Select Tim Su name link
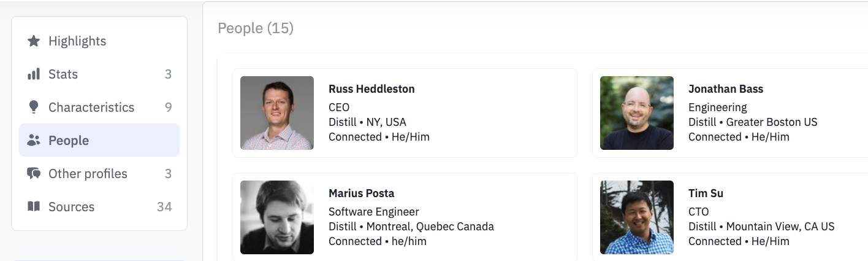Image resolution: width=868 pixels, height=261 pixels. [706, 193]
